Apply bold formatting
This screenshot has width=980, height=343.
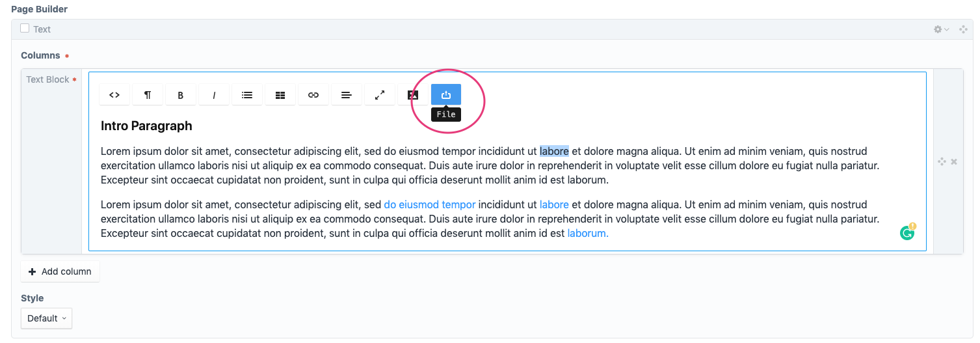point(181,95)
